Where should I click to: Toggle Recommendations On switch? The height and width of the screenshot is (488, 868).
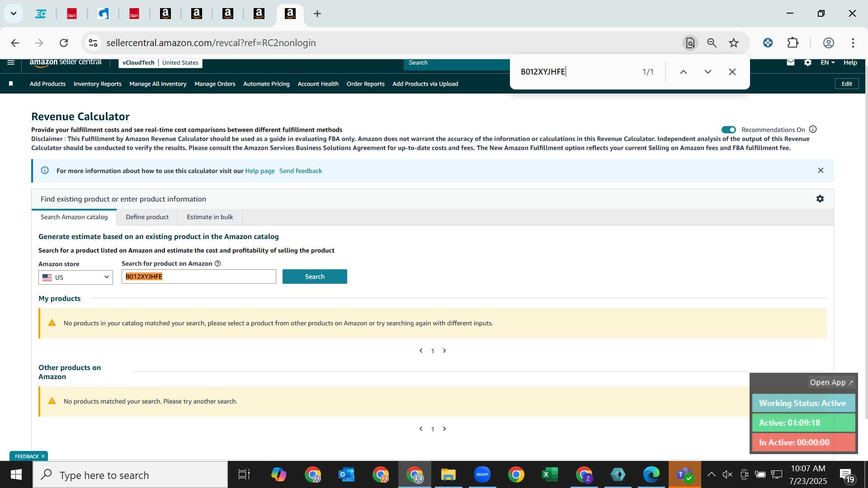tap(728, 130)
